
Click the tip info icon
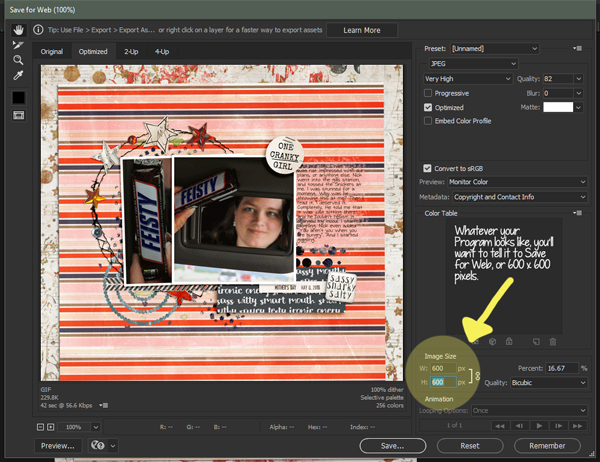(38, 29)
